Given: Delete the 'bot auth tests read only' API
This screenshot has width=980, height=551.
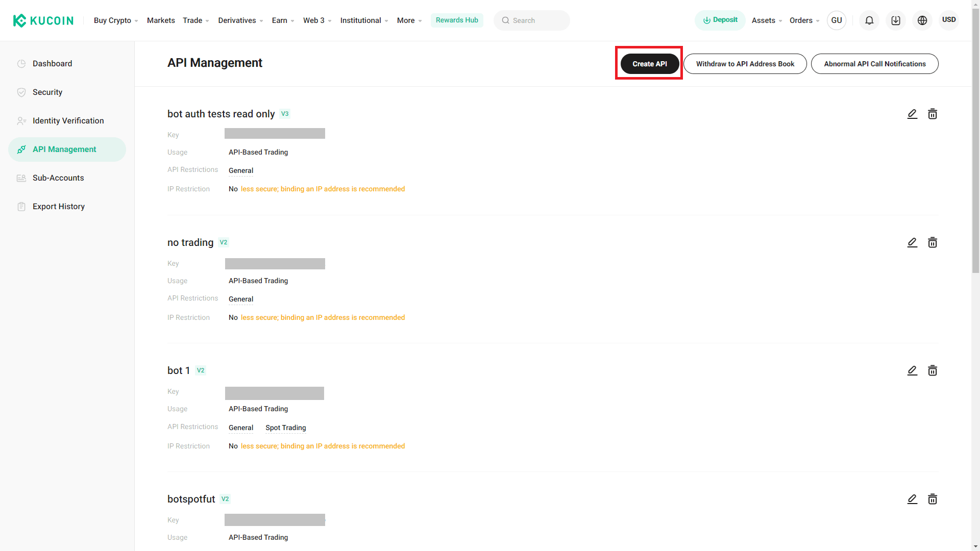Looking at the screenshot, I should 933,114.
